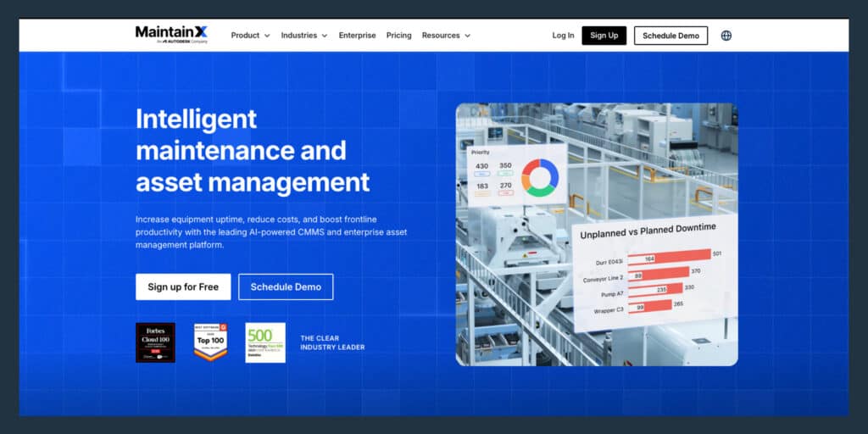868x434 pixels.
Task: Open the Enterprise page
Action: pos(357,36)
